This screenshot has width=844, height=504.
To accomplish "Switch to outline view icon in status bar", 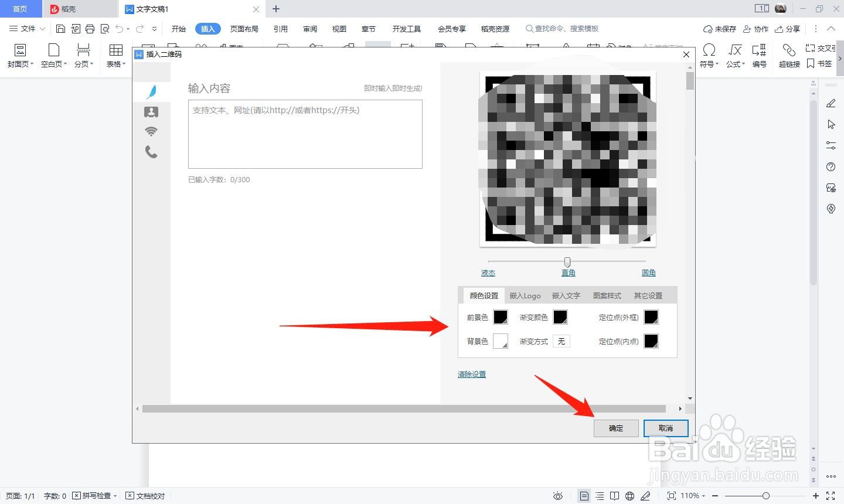I will point(600,496).
